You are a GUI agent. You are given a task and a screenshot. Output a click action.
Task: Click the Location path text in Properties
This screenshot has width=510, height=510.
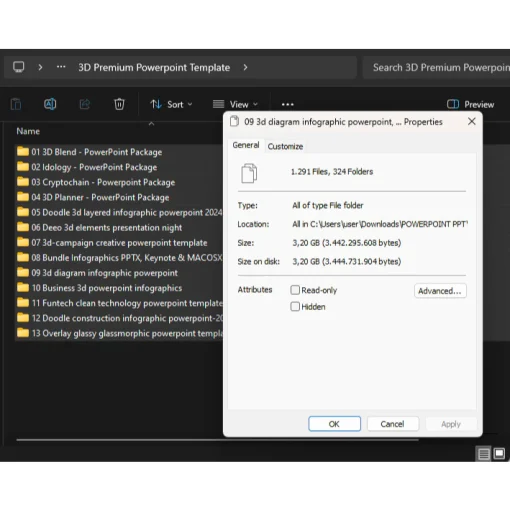[380, 224]
